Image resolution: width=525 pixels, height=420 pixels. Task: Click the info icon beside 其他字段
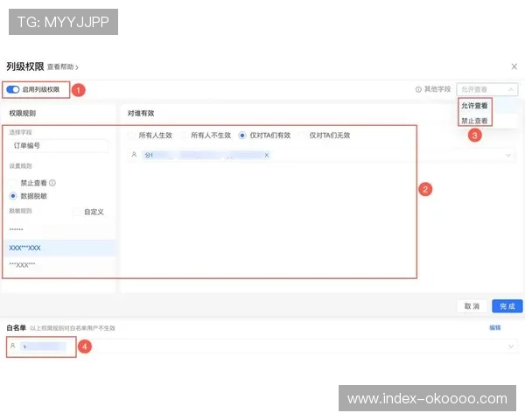click(x=418, y=89)
